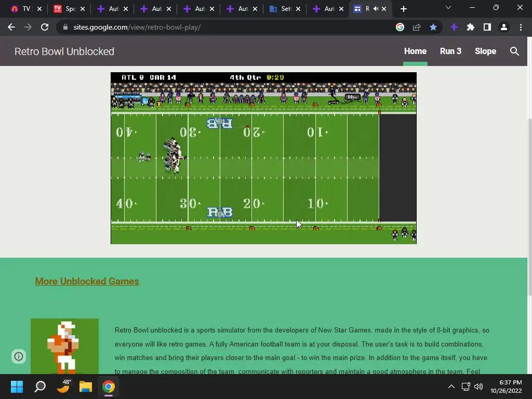Image resolution: width=532 pixels, height=399 pixels.
Task: Open the Run 3 page
Action: (x=450, y=51)
